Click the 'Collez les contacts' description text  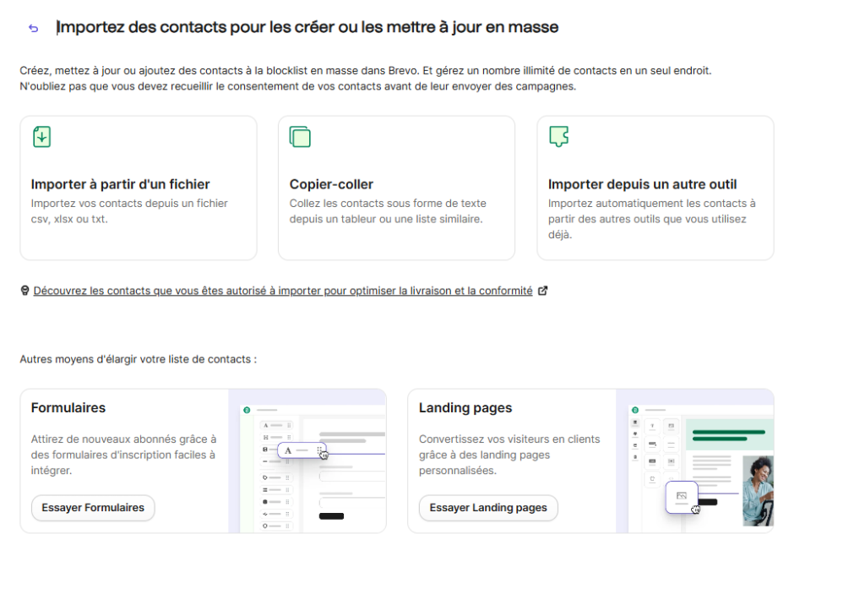click(388, 211)
